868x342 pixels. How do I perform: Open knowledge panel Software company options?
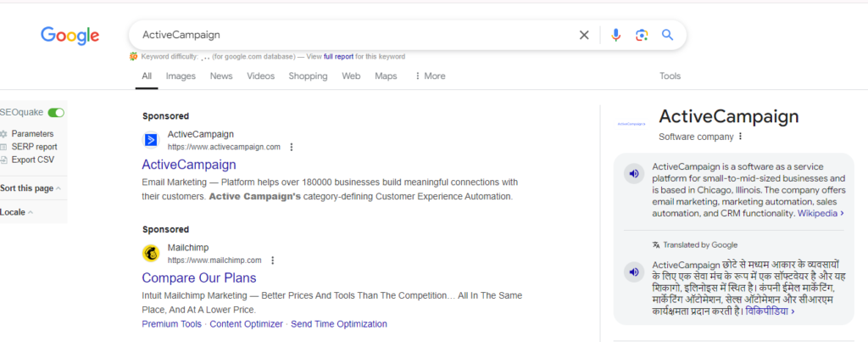[x=740, y=137]
